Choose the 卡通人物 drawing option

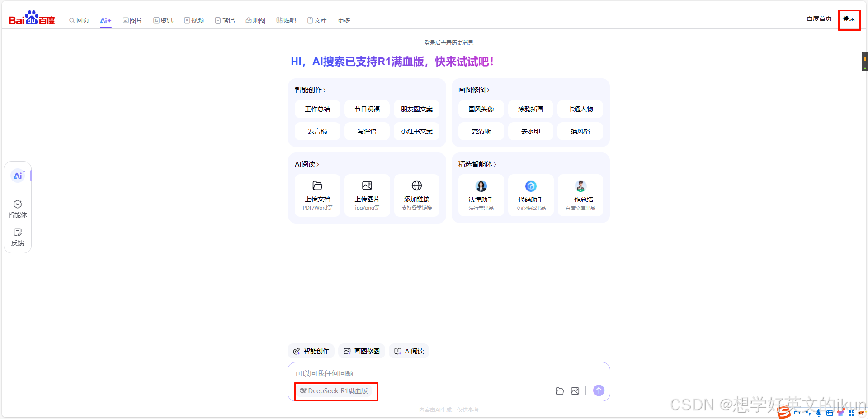tap(580, 109)
